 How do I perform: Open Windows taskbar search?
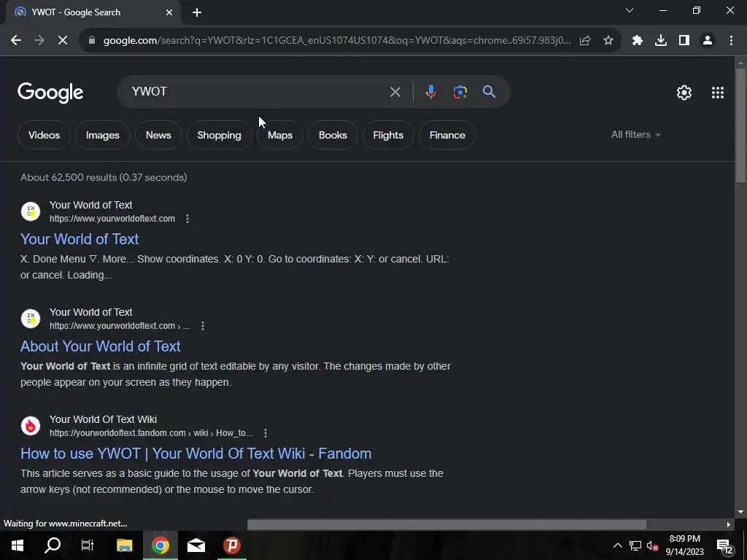(x=53, y=545)
